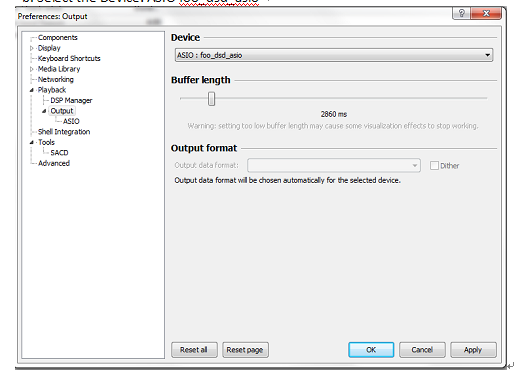Collapse the Output tree node
The height and width of the screenshot is (370, 527).
tap(44, 111)
